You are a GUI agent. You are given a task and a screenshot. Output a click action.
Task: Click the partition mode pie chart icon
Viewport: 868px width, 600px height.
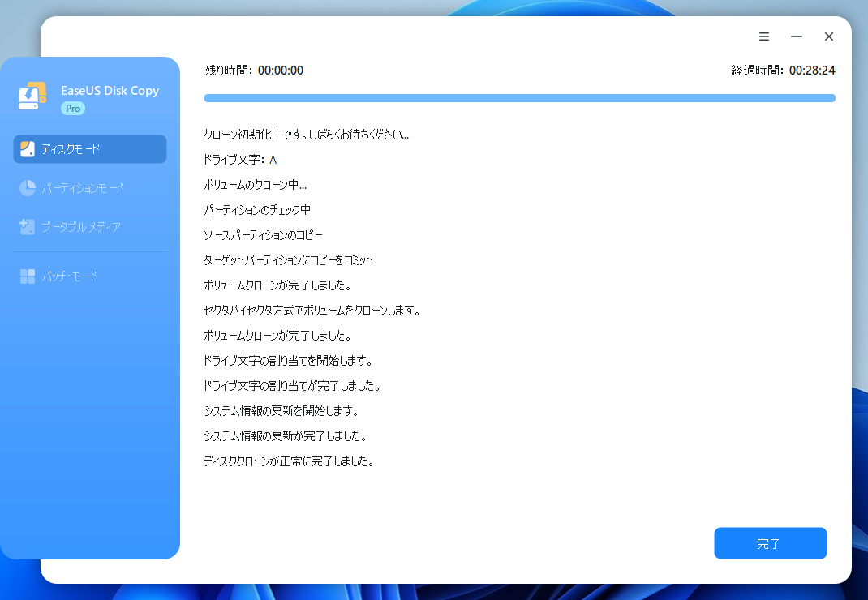(x=28, y=188)
